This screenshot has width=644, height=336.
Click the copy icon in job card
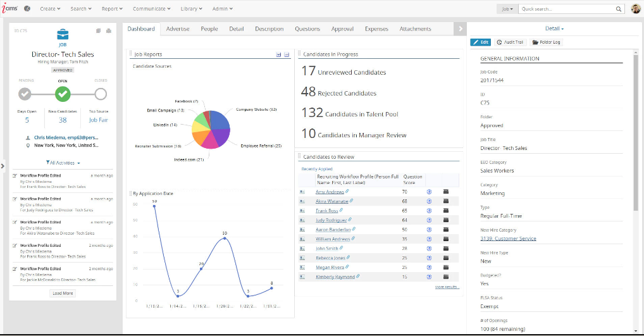98,30
